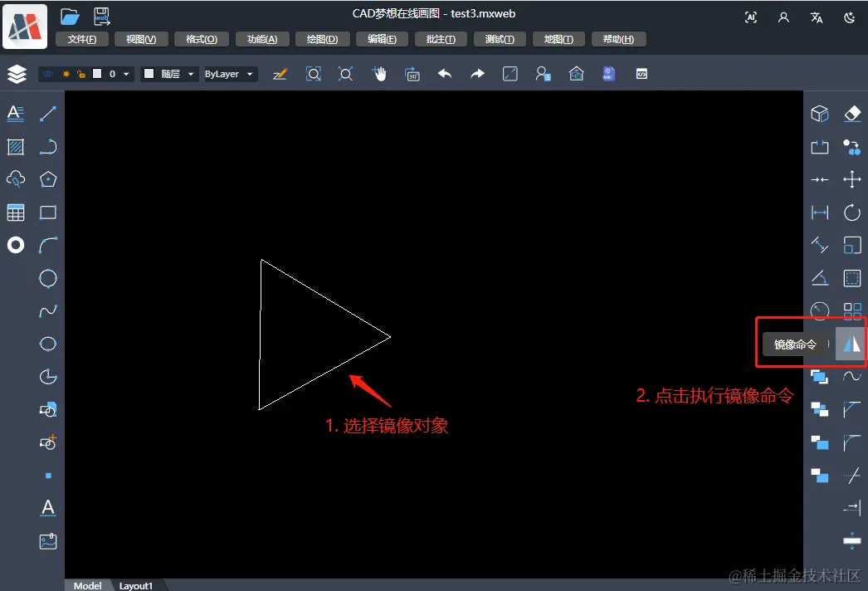Select the Multiline text tool
This screenshot has height=591, width=868.
coord(16,114)
